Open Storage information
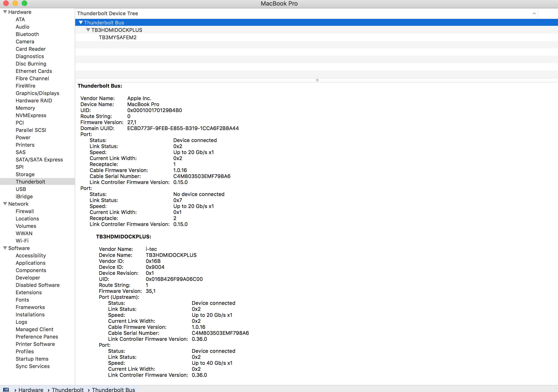 tap(25, 174)
